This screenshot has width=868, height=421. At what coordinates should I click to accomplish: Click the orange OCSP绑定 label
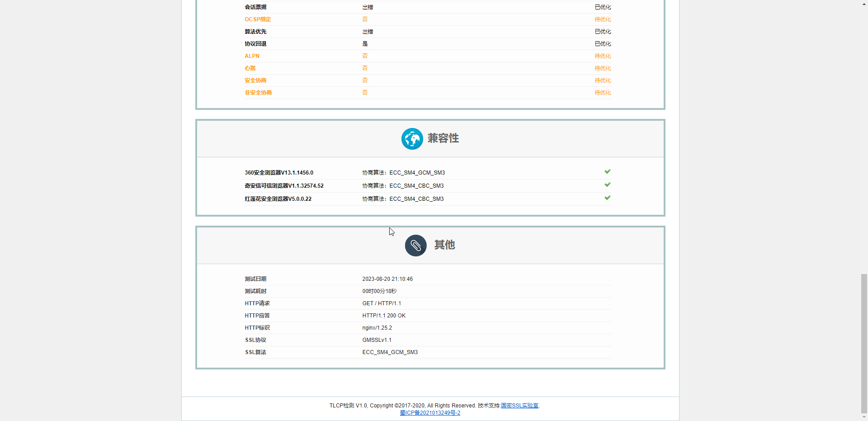(x=258, y=19)
